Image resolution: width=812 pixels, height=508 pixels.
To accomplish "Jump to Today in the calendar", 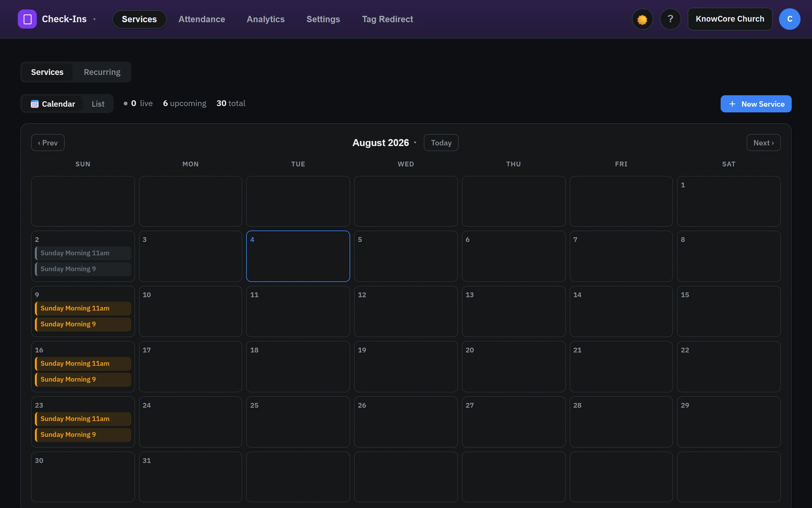I will (x=441, y=143).
